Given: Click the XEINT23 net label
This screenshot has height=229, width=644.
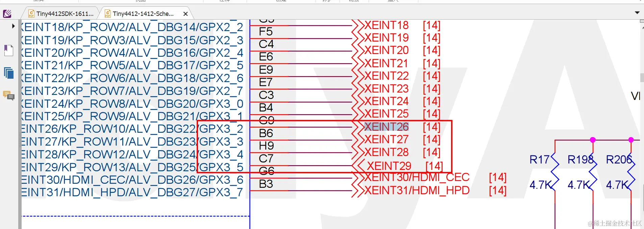Looking at the screenshot, I should [x=386, y=88].
